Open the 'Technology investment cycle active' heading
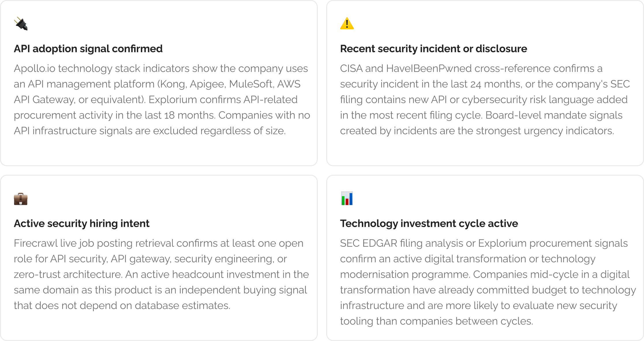The image size is (644, 341). coord(429,224)
